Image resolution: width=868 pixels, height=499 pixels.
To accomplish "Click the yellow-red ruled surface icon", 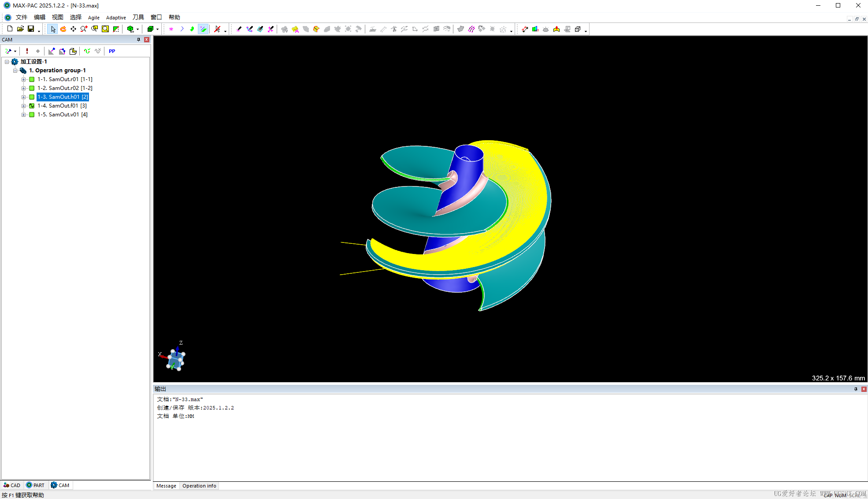I will (316, 29).
